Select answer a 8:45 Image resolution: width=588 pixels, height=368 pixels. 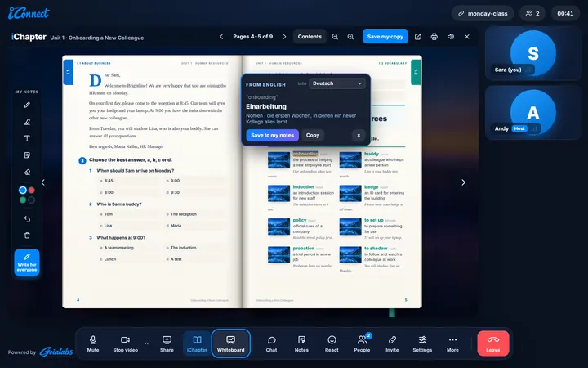(129, 181)
